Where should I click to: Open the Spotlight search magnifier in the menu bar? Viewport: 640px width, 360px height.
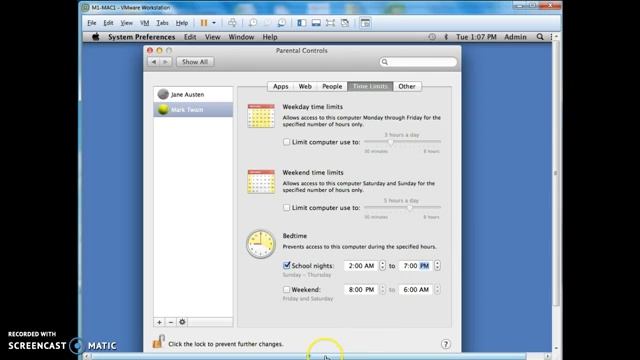click(540, 37)
